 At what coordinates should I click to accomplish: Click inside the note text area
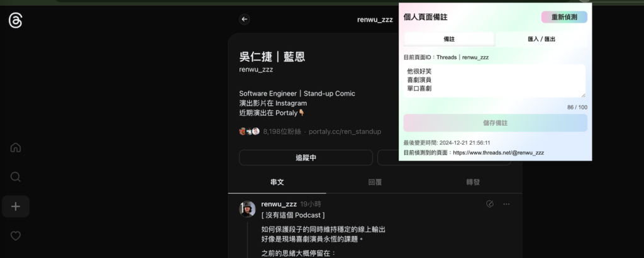pos(494,81)
